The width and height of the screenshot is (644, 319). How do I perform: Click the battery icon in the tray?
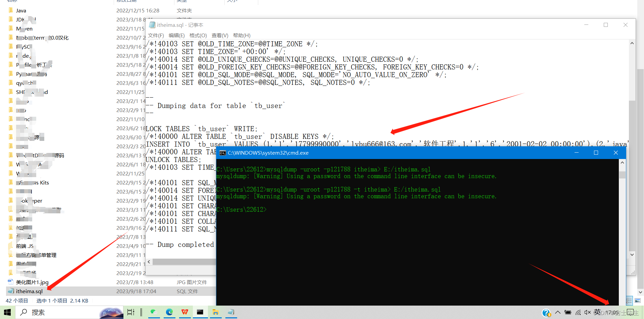(568, 312)
